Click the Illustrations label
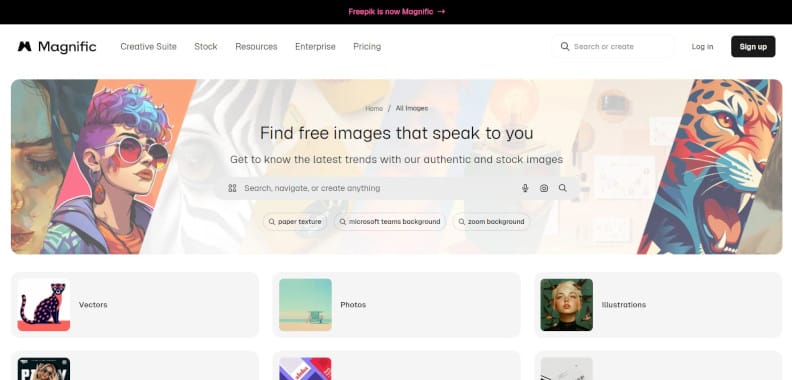Image resolution: width=792 pixels, height=380 pixels. click(x=624, y=305)
